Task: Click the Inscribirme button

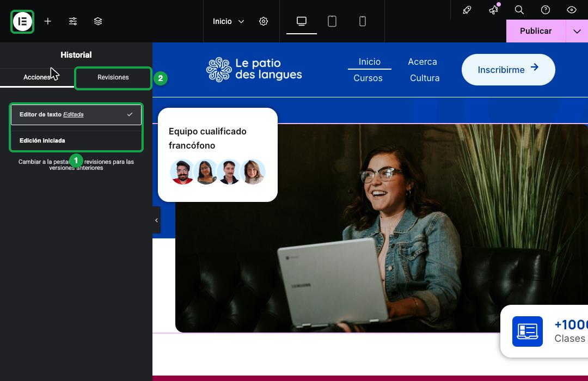Action: tap(508, 70)
